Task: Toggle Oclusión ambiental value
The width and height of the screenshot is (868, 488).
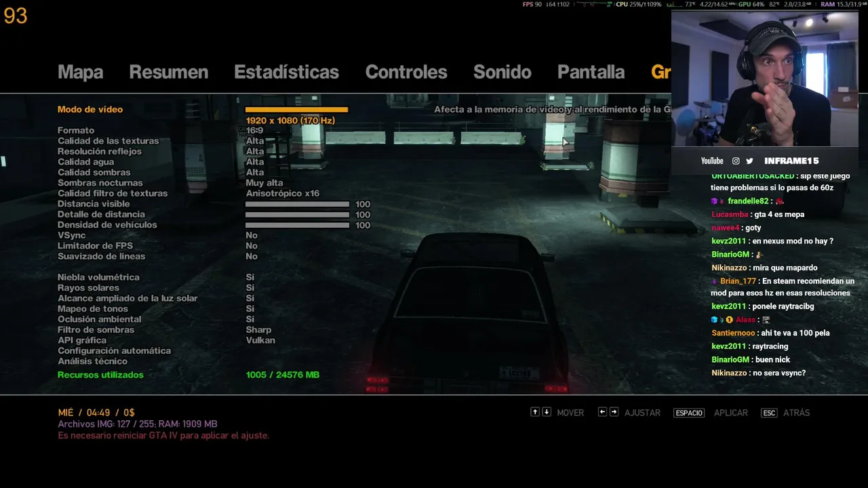Action: coord(250,319)
